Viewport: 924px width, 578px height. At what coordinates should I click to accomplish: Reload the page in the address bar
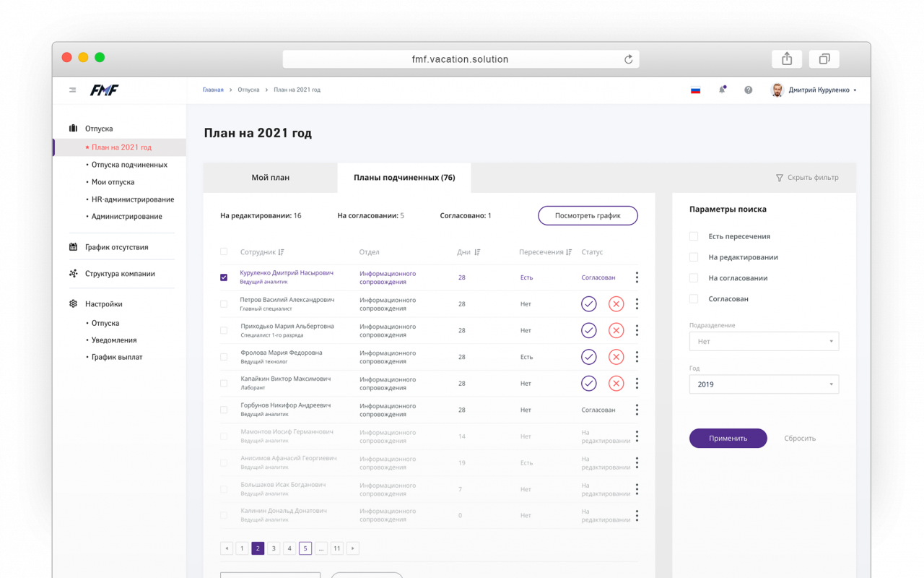pos(629,59)
